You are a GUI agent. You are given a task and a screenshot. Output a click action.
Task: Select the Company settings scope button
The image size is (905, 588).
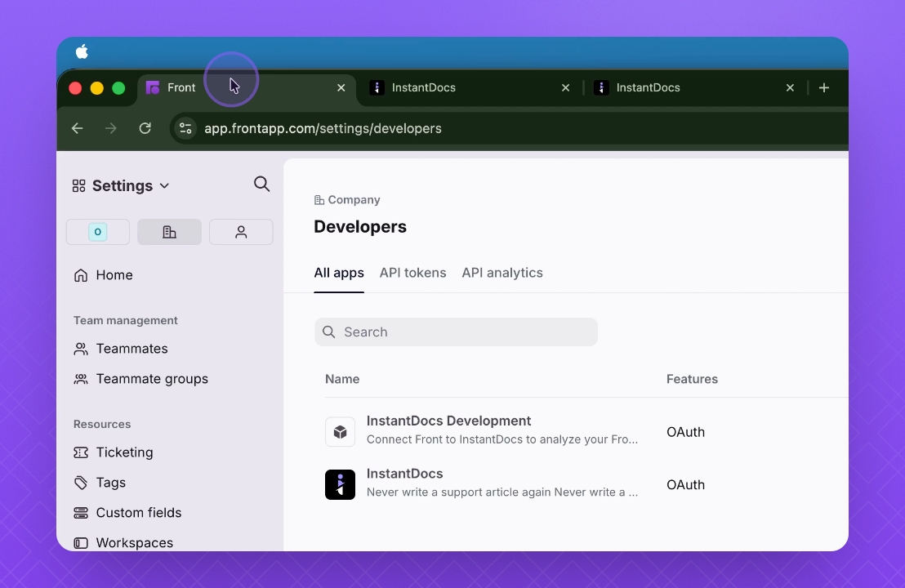[x=169, y=232]
